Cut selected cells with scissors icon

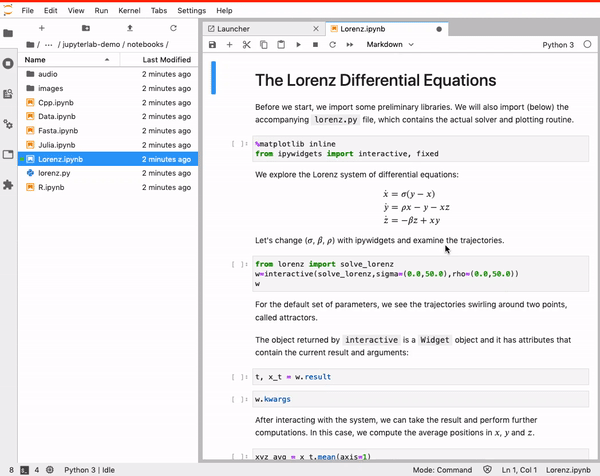point(246,45)
